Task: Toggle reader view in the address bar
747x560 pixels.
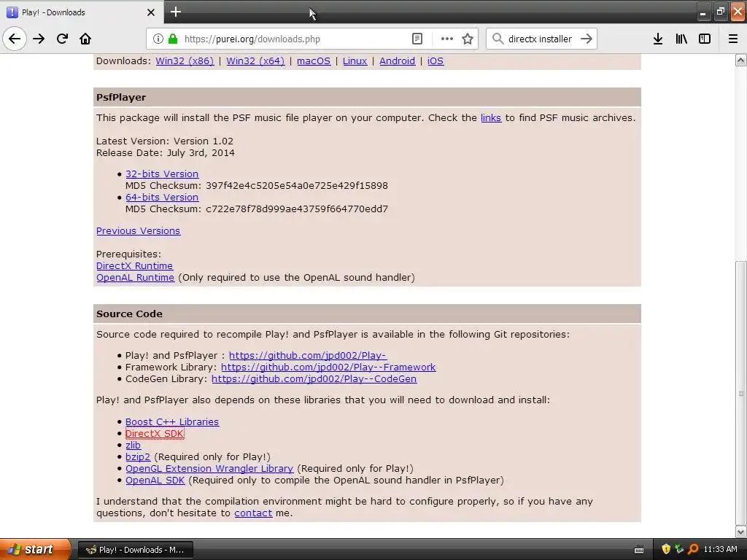Action: coord(417,39)
